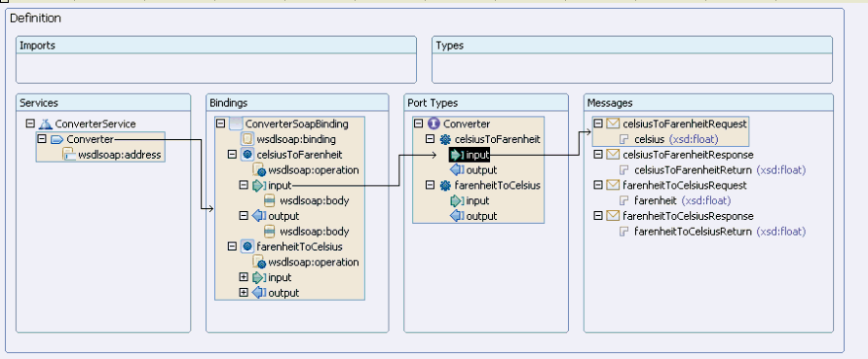Click the celsiusToFarenheitRequest envelope icon

click(x=614, y=124)
